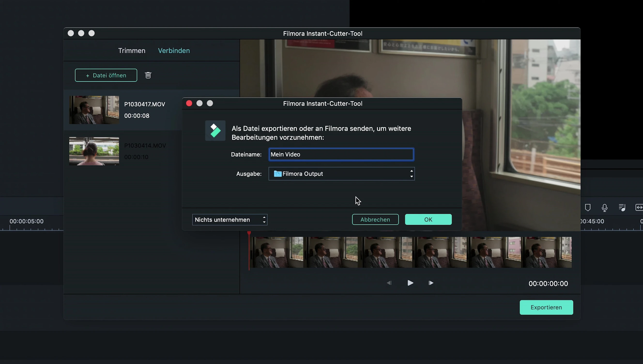Click the audio mixer music-list icon
This screenshot has height=364, width=643.
point(622,207)
